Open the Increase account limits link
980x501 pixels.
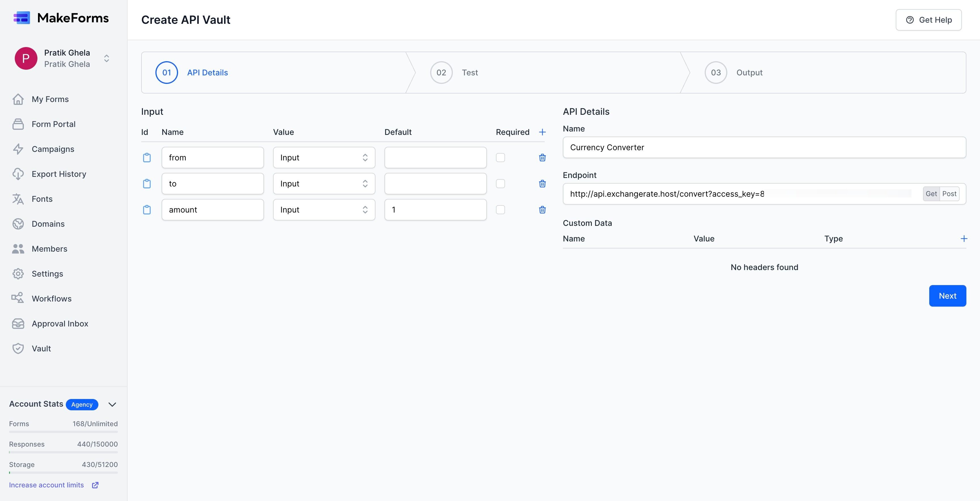tap(47, 485)
